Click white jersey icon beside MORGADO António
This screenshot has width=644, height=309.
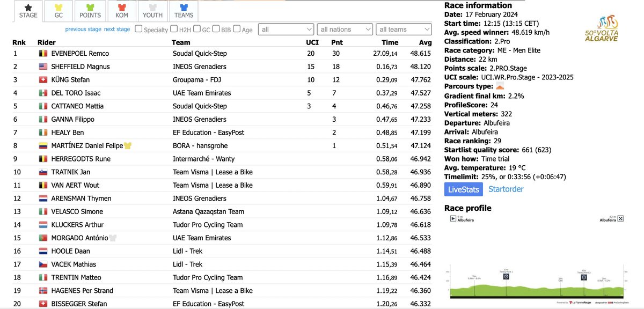click(113, 238)
